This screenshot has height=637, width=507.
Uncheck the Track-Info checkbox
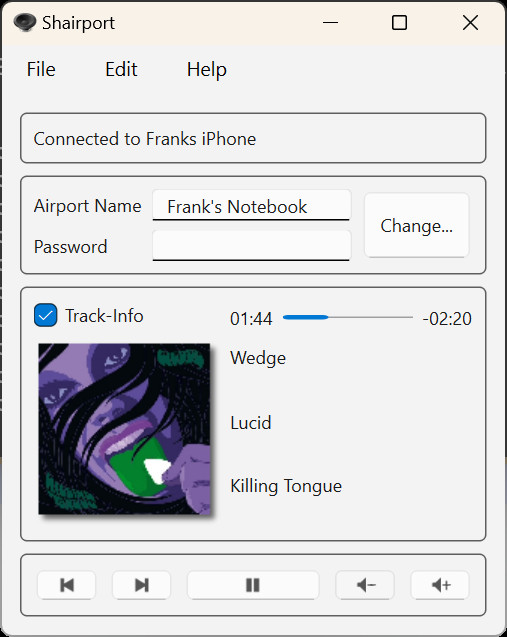click(x=46, y=315)
